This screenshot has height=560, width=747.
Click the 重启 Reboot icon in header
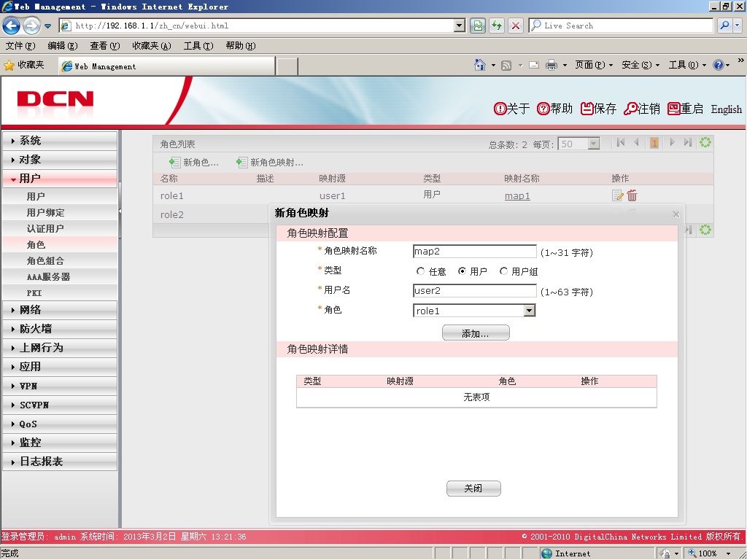(x=673, y=109)
